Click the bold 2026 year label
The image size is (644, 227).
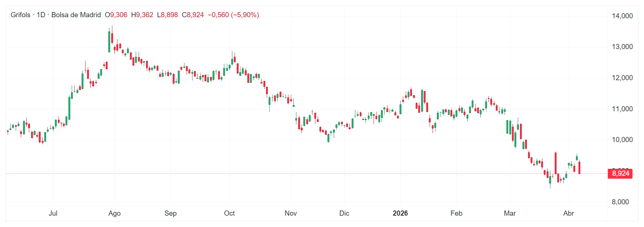(x=400, y=213)
